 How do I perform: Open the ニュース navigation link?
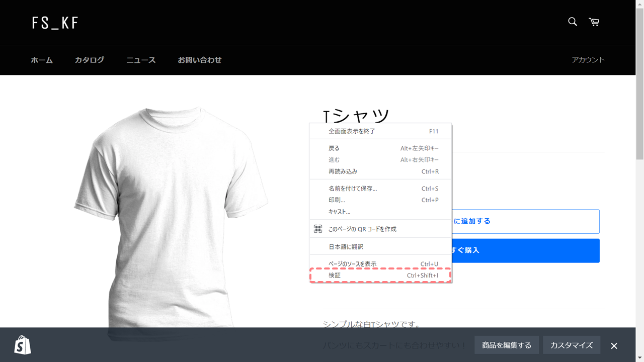[x=141, y=60]
